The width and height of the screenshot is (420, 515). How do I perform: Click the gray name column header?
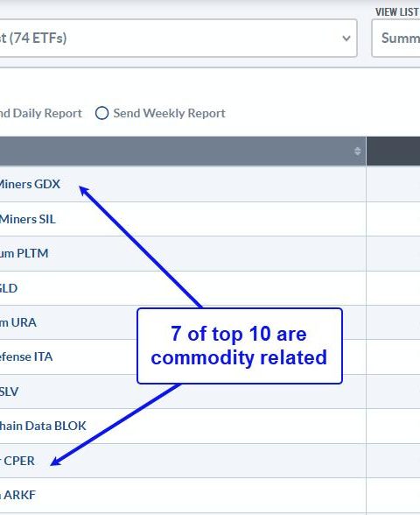point(183,151)
